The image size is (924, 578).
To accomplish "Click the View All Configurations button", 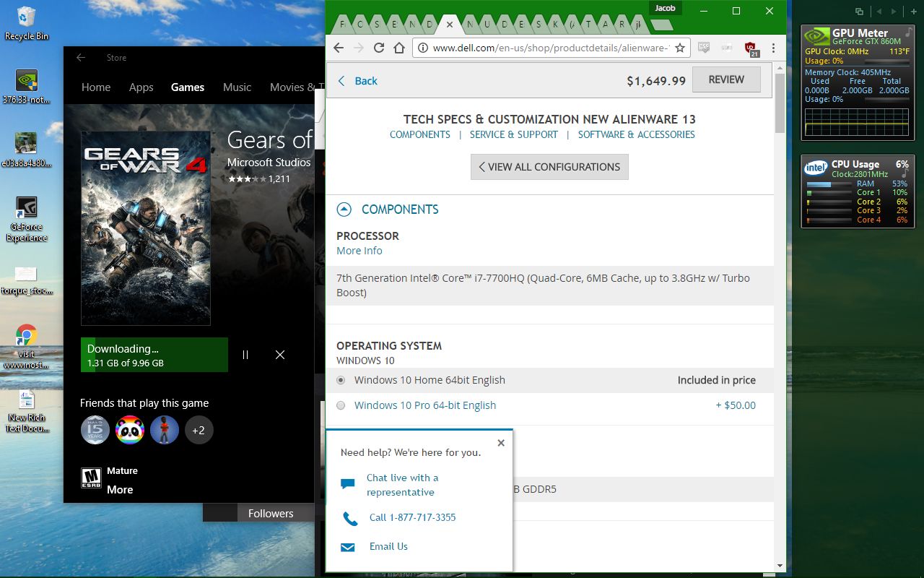I will pos(549,167).
